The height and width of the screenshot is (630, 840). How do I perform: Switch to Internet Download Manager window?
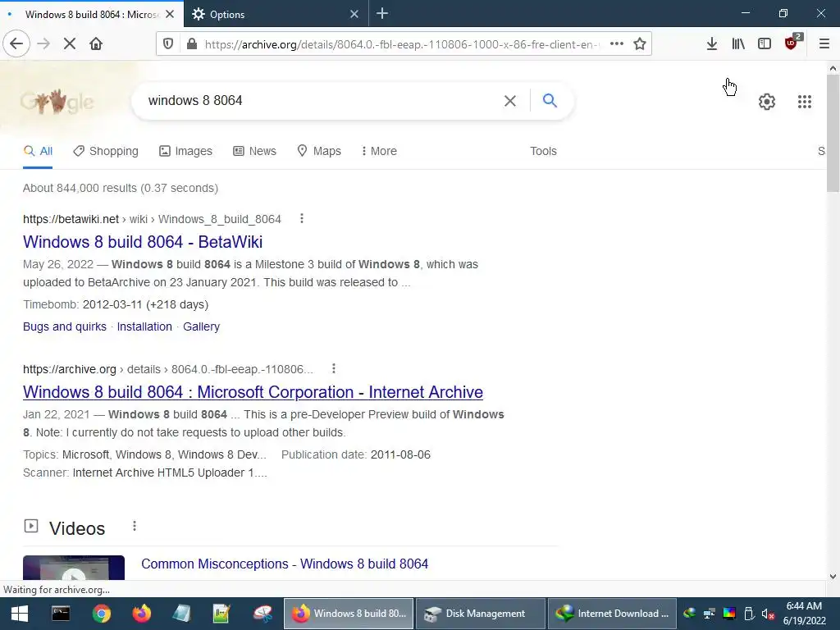(x=612, y=614)
